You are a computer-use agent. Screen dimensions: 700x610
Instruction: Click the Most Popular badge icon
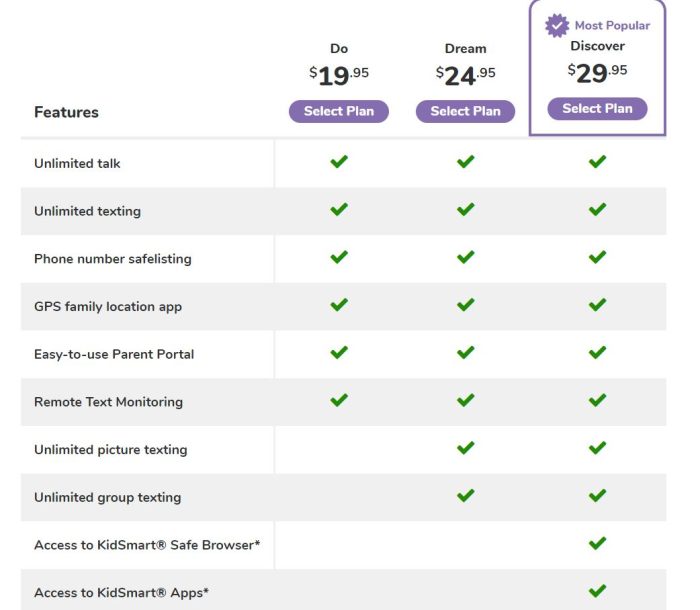click(x=557, y=26)
